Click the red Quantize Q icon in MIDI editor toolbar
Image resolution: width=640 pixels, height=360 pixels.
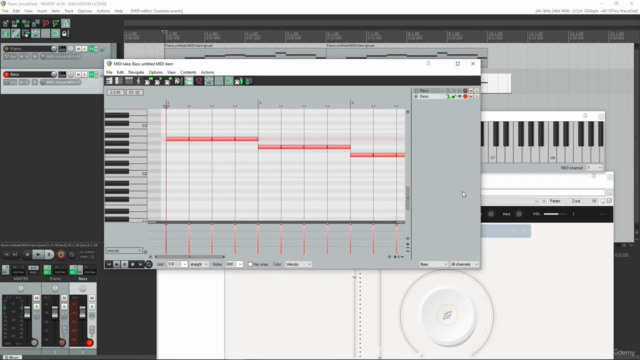click(199, 81)
